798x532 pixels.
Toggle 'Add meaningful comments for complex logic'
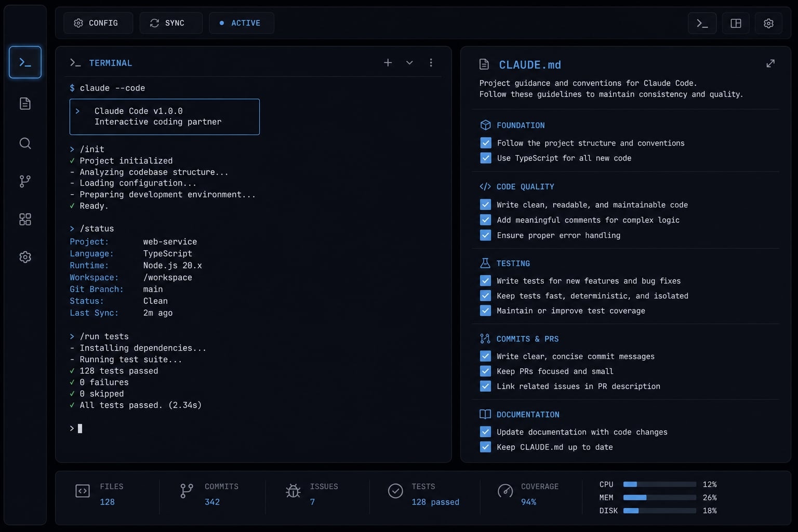point(485,220)
